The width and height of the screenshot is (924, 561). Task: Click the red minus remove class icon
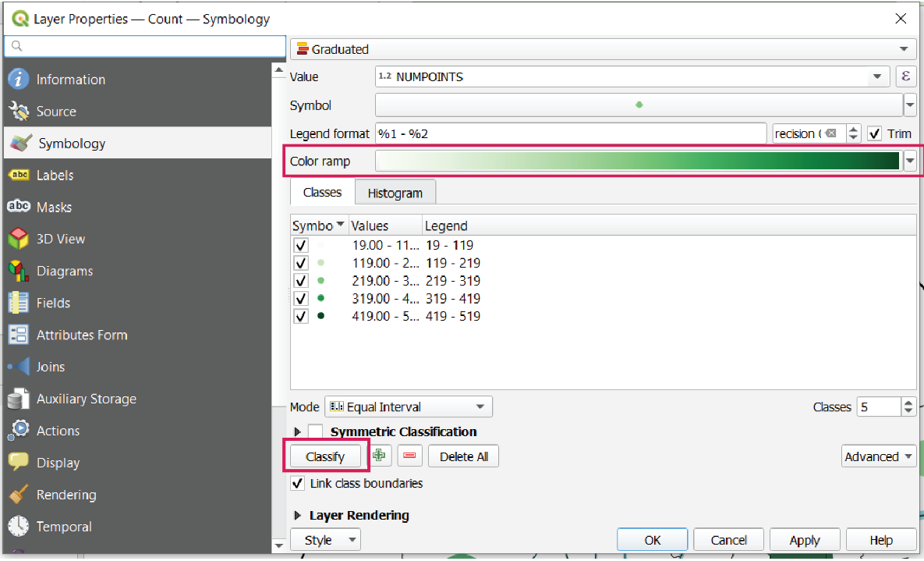pos(409,456)
